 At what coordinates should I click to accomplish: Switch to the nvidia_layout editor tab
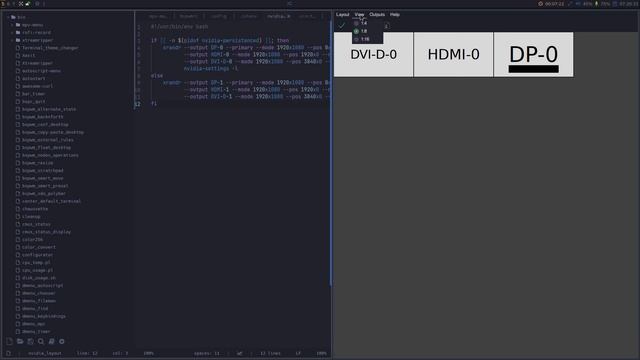coord(278,16)
